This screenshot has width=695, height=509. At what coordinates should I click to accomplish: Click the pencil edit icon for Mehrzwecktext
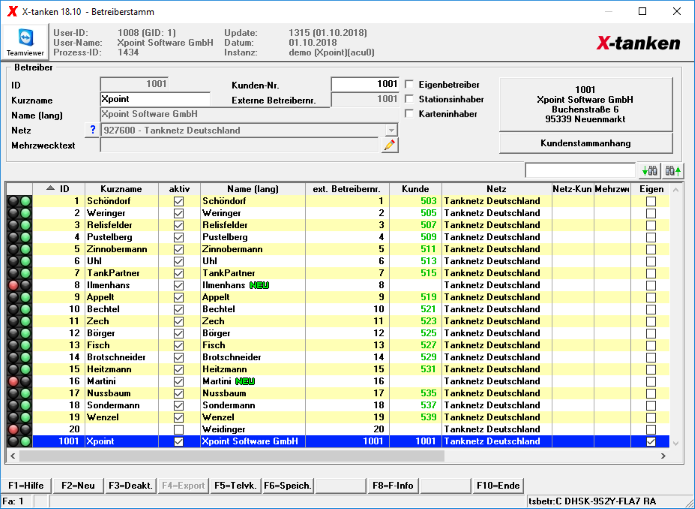coord(390,145)
